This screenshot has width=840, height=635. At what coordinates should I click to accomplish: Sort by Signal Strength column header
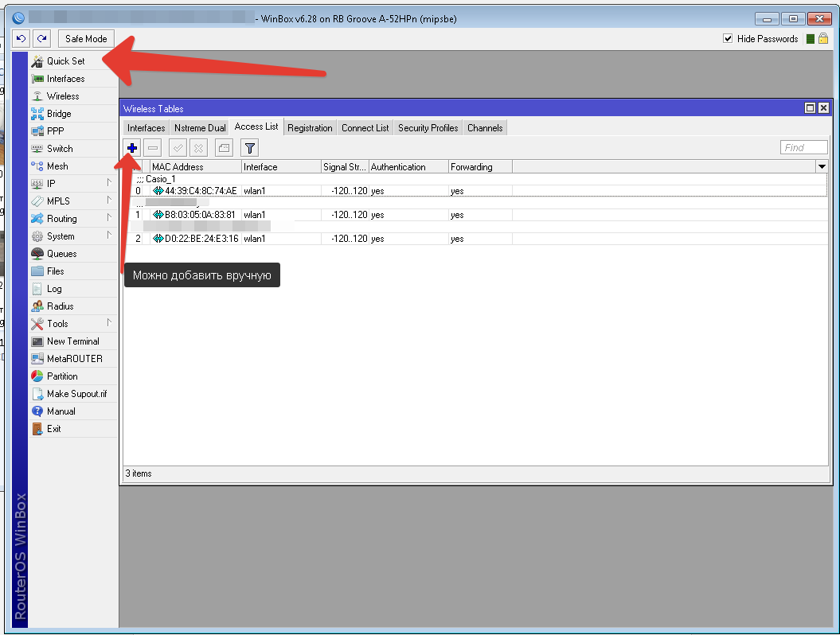(x=345, y=167)
